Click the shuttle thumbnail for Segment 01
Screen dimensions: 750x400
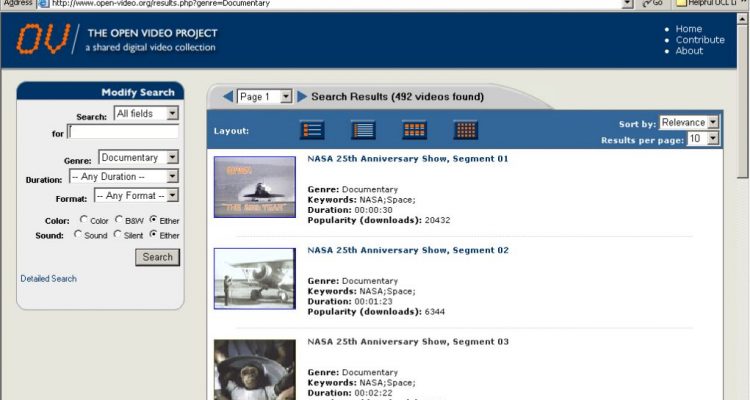pos(254,187)
